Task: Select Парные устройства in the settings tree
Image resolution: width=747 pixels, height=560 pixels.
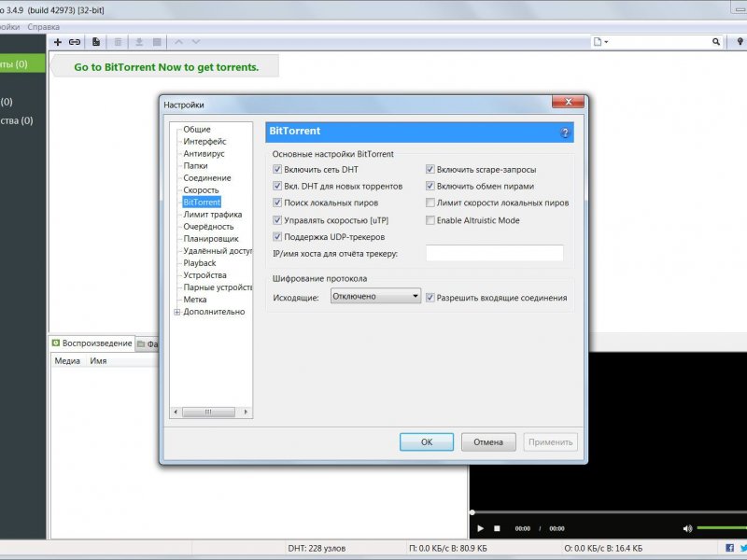Action: click(x=218, y=287)
